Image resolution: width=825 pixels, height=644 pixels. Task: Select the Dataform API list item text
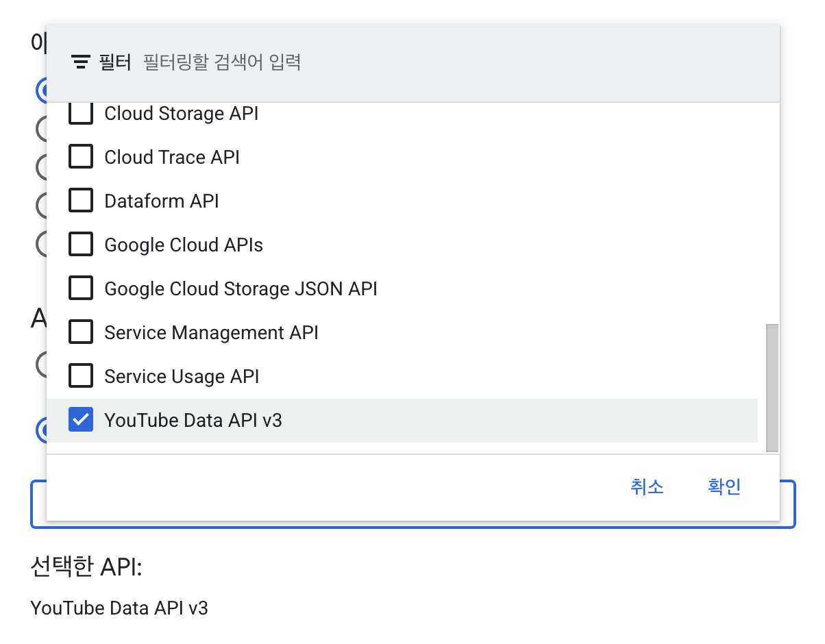[x=162, y=201]
